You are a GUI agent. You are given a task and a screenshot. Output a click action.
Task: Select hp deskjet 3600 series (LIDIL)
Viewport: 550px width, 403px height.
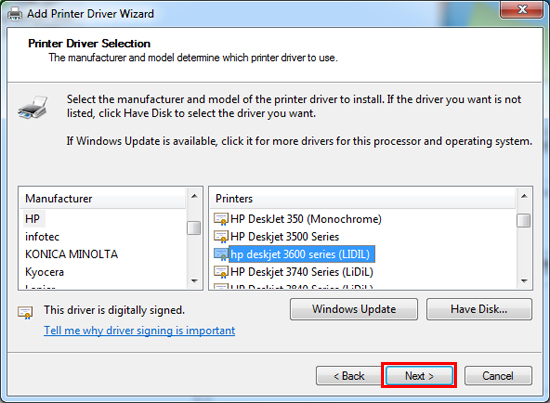click(302, 254)
